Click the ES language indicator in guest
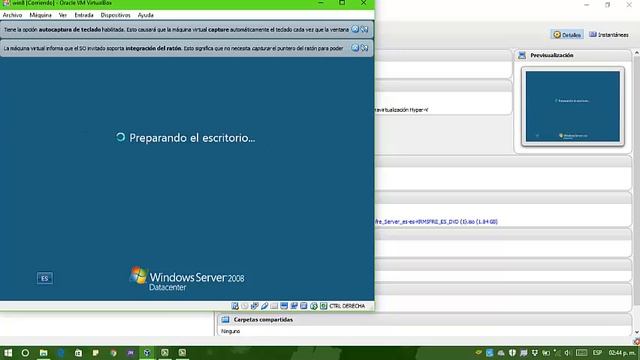Image resolution: width=640 pixels, height=360 pixels. click(x=44, y=278)
